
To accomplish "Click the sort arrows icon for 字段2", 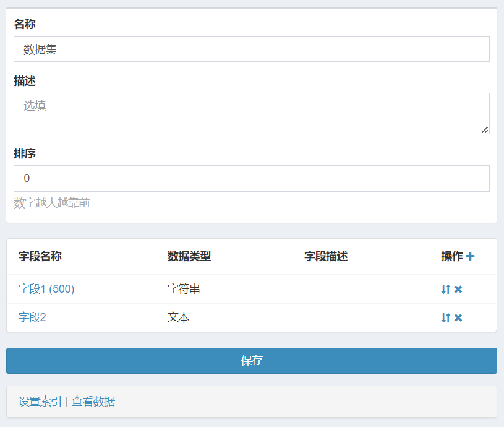I will click(445, 317).
